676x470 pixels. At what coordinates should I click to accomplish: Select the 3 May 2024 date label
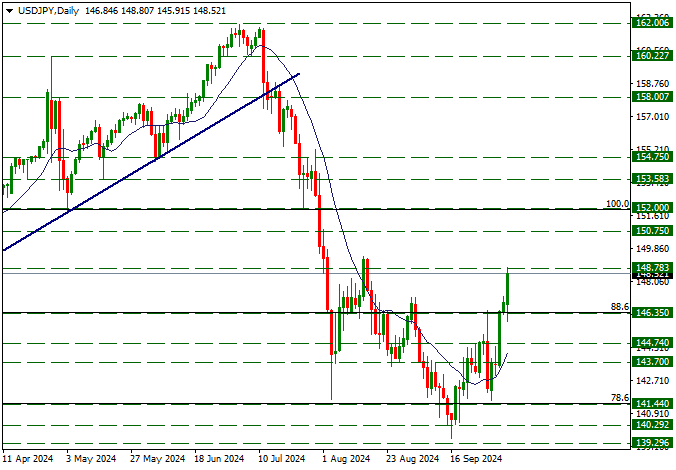(91, 459)
